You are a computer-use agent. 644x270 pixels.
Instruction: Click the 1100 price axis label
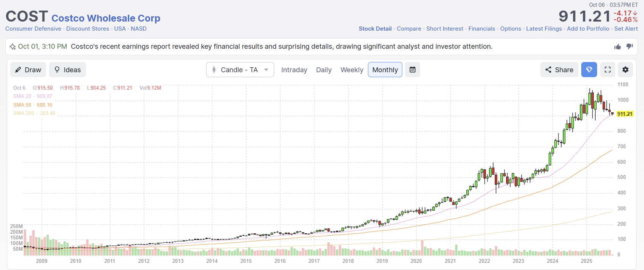pyautogui.click(x=623, y=84)
